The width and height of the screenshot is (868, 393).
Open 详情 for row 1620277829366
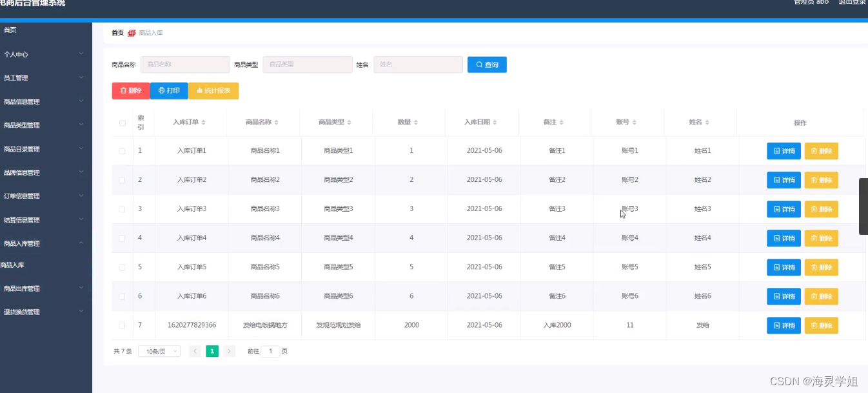[x=784, y=325]
